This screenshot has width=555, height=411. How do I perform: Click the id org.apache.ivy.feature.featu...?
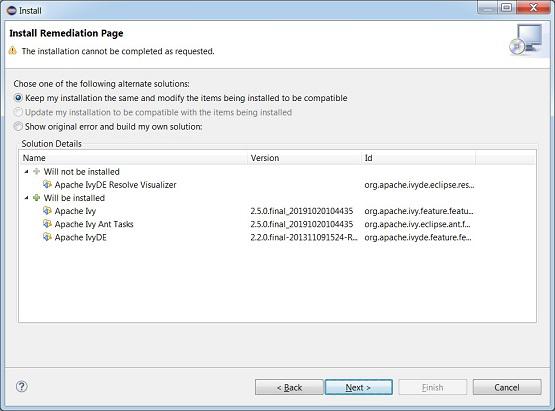[419, 211]
